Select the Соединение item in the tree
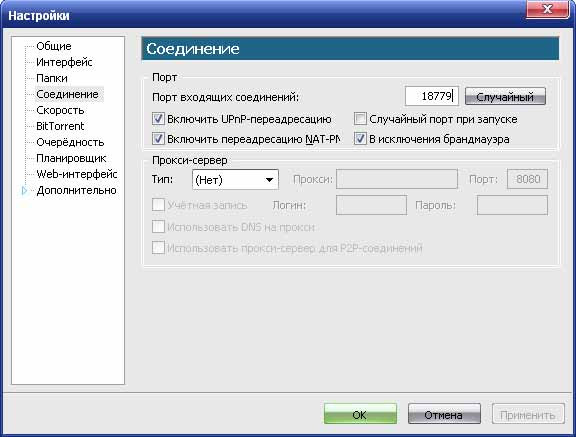576x437 pixels. point(68,94)
